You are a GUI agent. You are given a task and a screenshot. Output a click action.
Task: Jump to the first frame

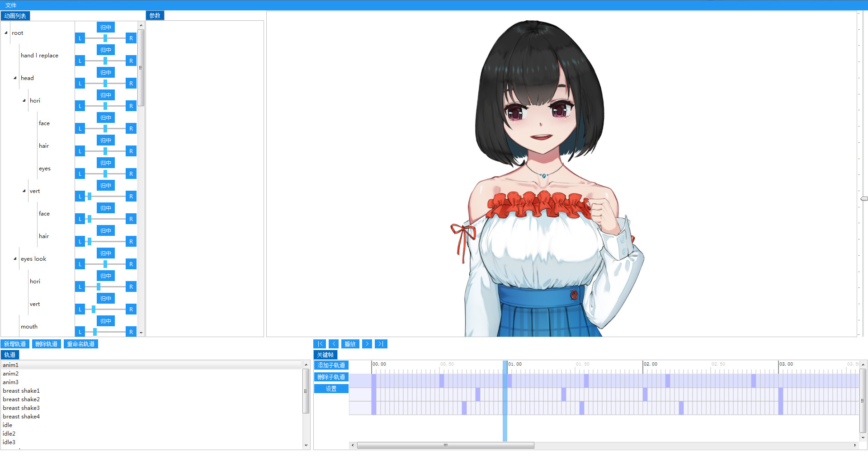point(320,344)
